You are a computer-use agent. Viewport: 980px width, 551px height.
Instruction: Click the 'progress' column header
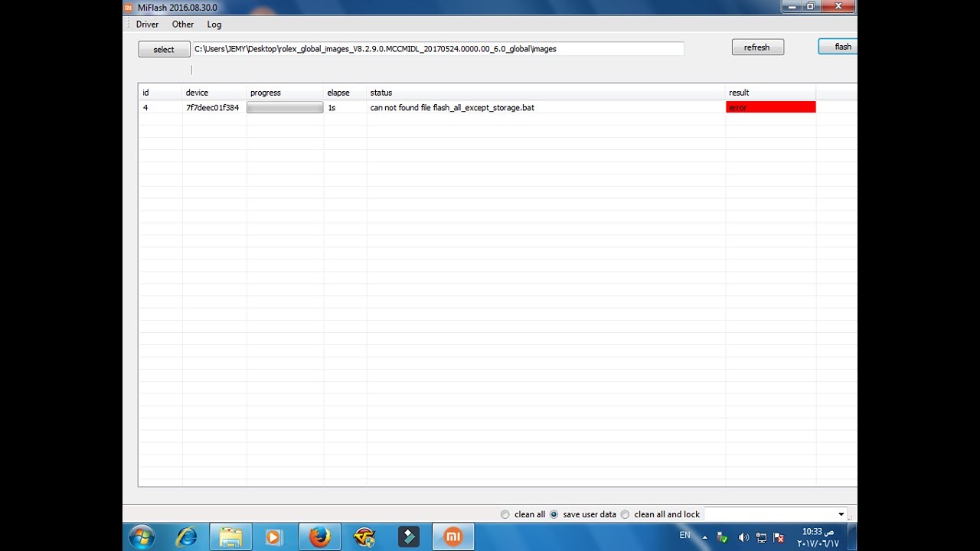click(285, 93)
